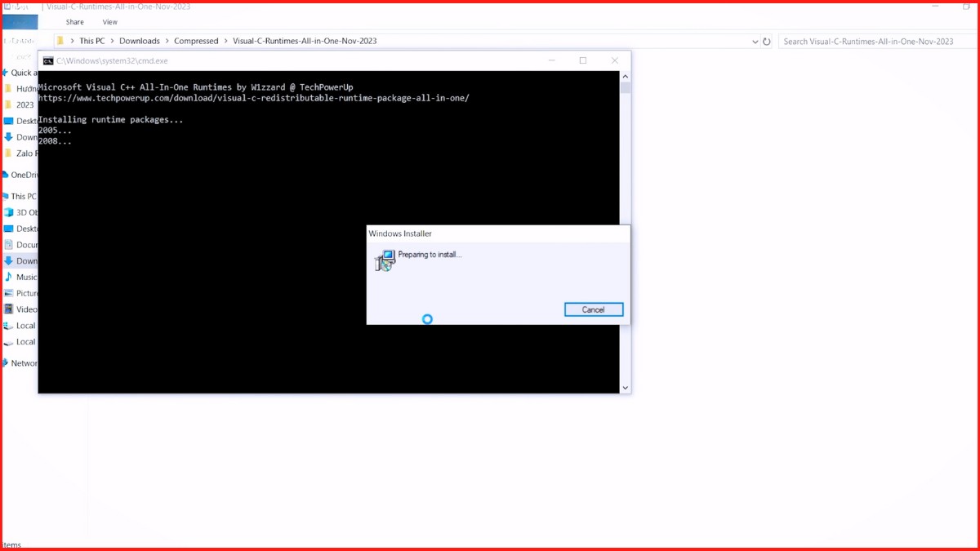Cancel the Windows Installer preparation
Screen dimensions: 980x551
coord(594,309)
